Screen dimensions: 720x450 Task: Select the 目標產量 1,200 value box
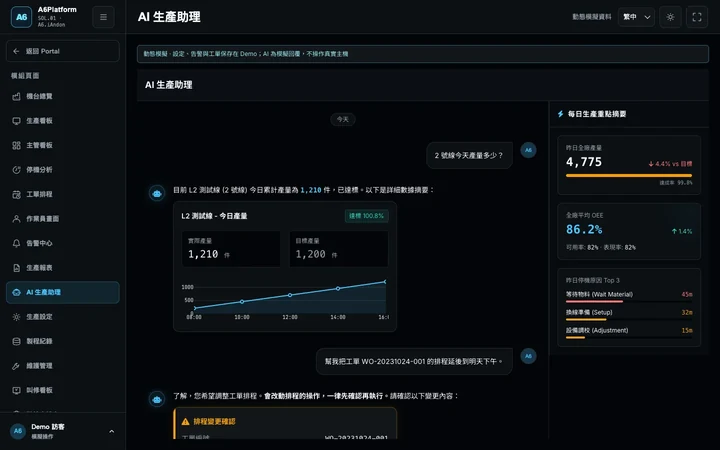(339, 249)
